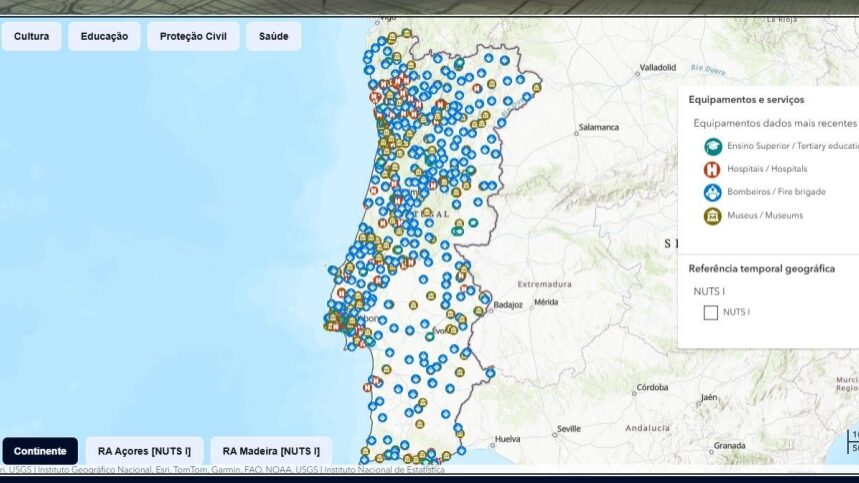The height and width of the screenshot is (483, 859).
Task: Switch to RA Madeira region
Action: 271,451
